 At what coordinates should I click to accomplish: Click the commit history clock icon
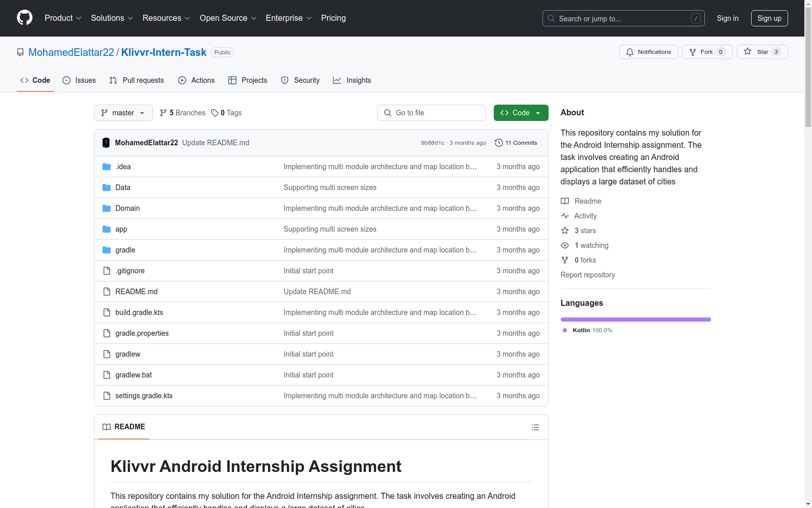coord(499,143)
